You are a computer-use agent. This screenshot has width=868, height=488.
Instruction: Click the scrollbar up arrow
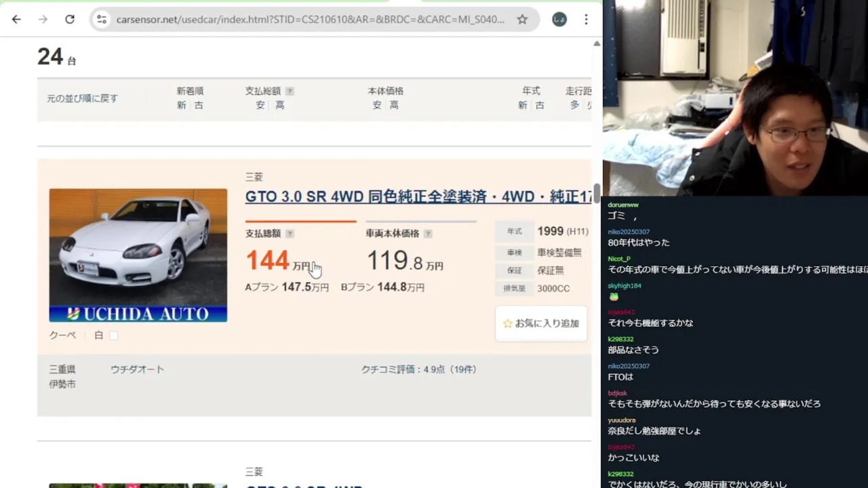point(597,43)
